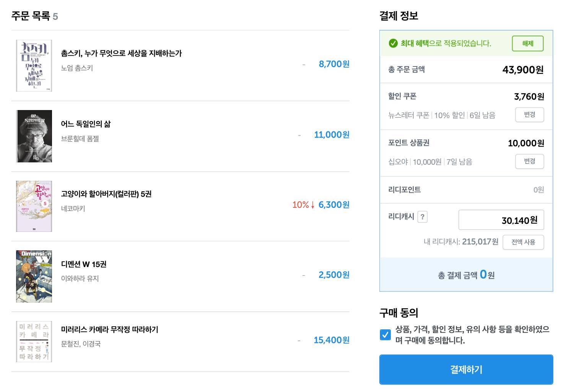Click the 고양이와 할아버지 5권 cover thumbnail

pos(34,206)
